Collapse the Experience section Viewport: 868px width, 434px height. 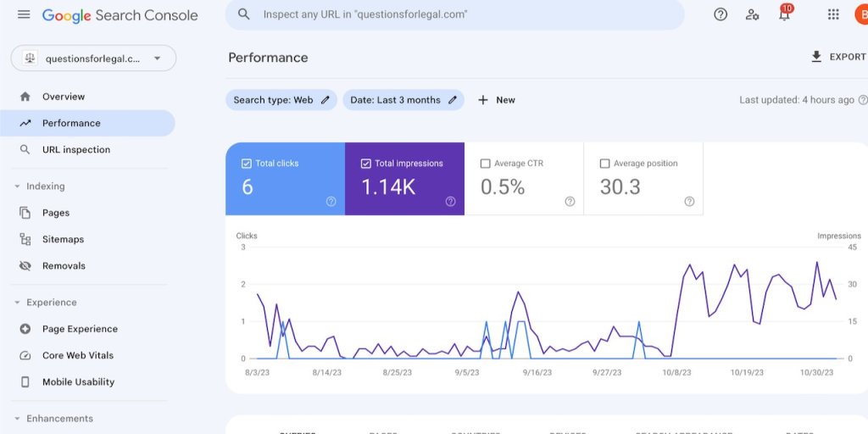(x=17, y=303)
